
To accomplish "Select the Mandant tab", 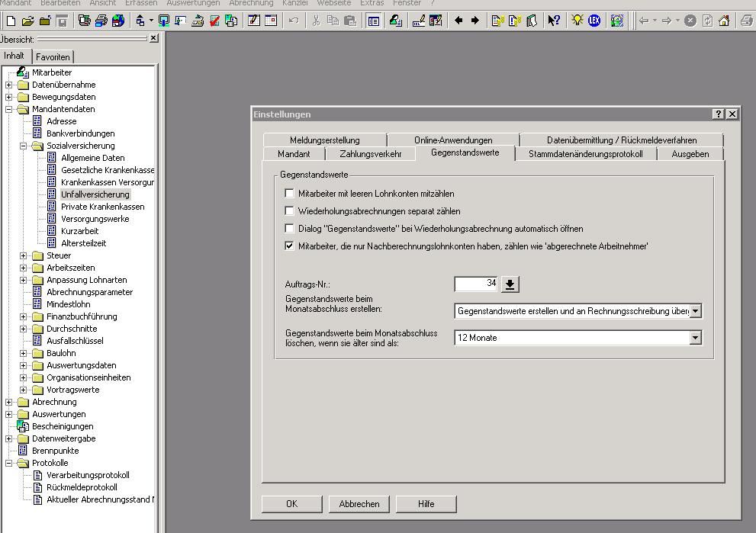I will point(294,154).
